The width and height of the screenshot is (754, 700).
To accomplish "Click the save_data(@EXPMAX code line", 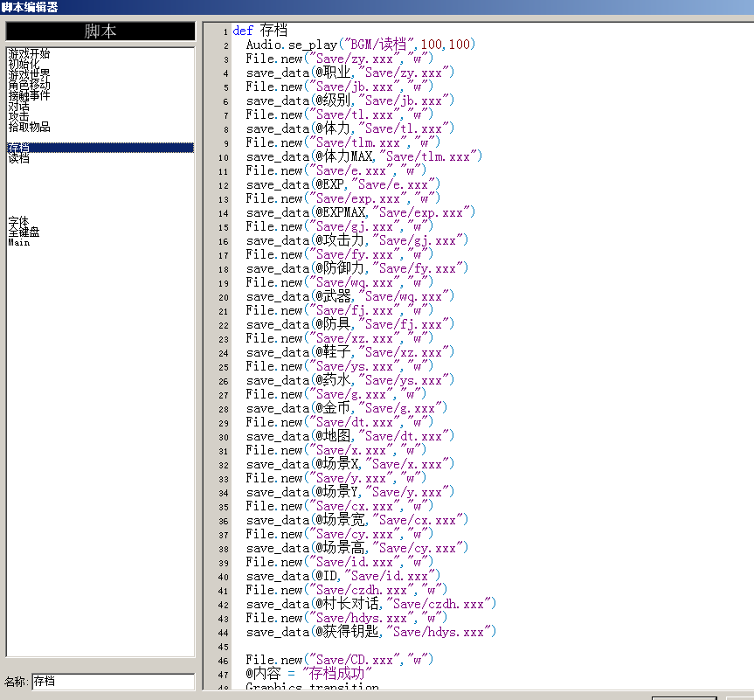I will pyautogui.click(x=361, y=212).
